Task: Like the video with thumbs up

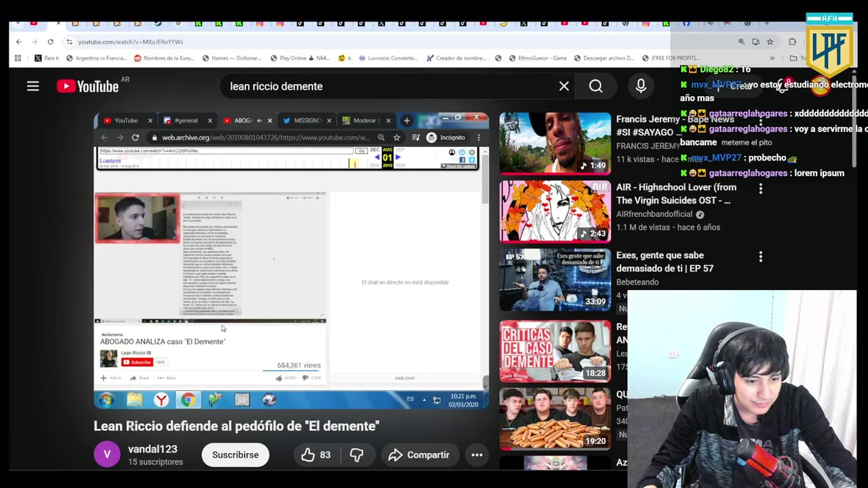Action: click(x=316, y=455)
